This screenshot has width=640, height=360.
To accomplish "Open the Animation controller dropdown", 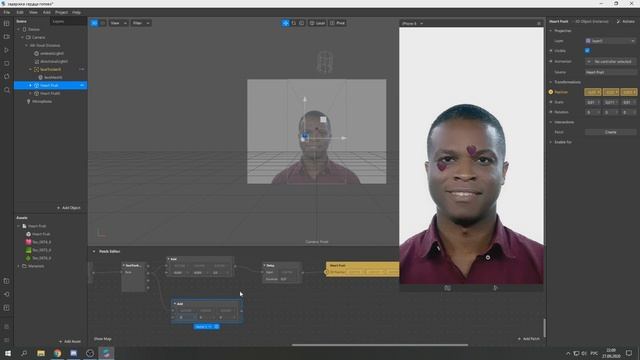I will click(611, 61).
